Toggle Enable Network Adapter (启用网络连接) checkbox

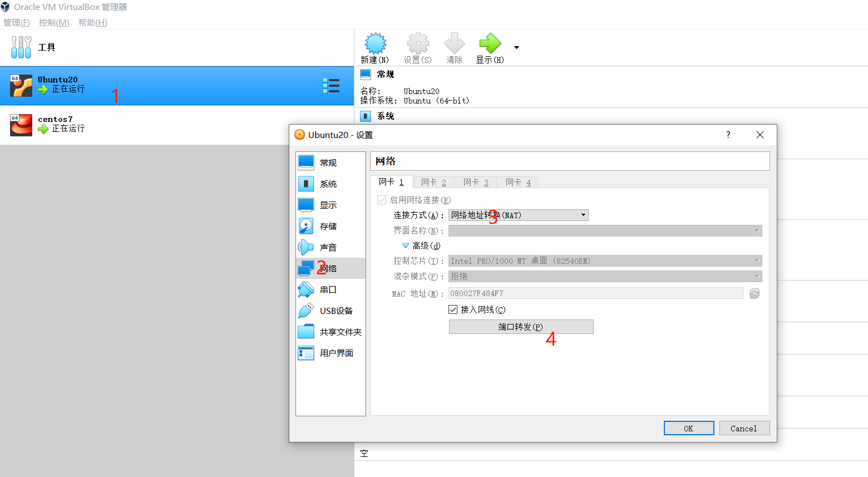tap(382, 200)
